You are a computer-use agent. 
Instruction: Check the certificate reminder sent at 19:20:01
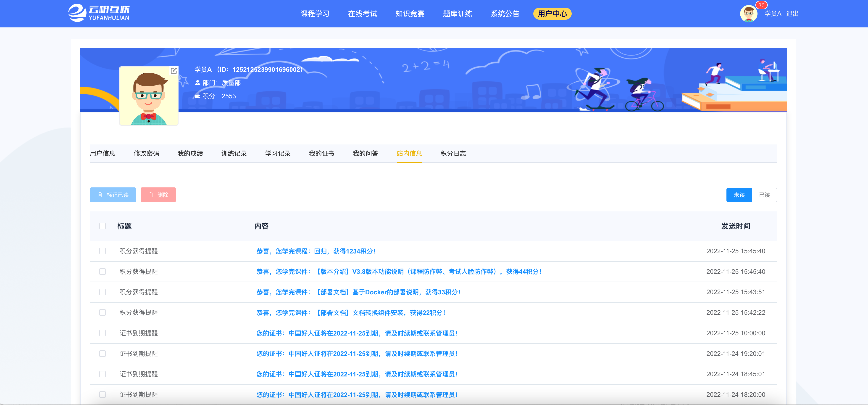[x=103, y=353]
